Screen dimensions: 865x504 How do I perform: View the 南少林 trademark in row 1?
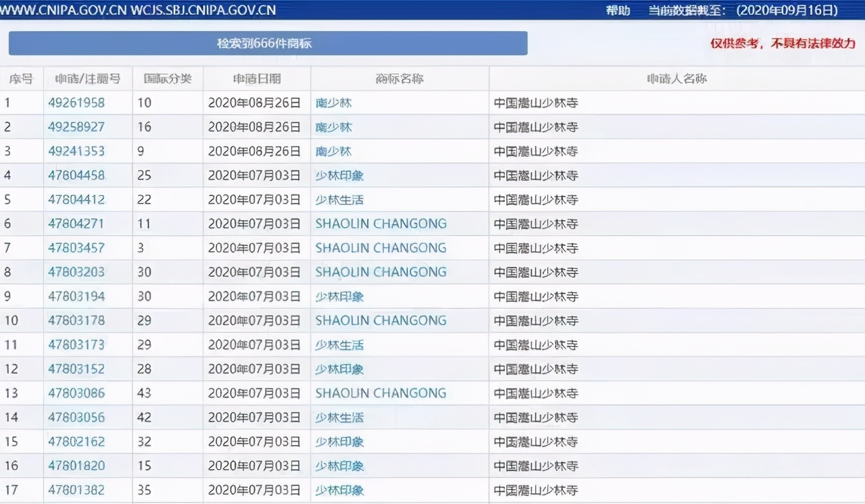click(x=333, y=103)
